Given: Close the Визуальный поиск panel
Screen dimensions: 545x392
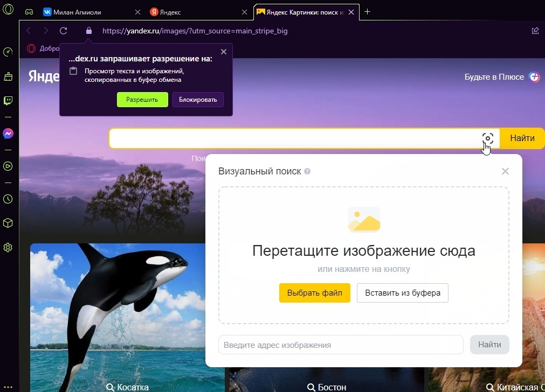Looking at the screenshot, I should click(505, 171).
